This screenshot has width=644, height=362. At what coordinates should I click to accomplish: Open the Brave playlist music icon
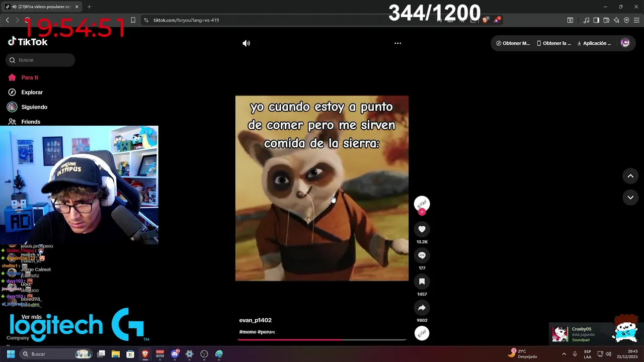[x=586, y=20]
